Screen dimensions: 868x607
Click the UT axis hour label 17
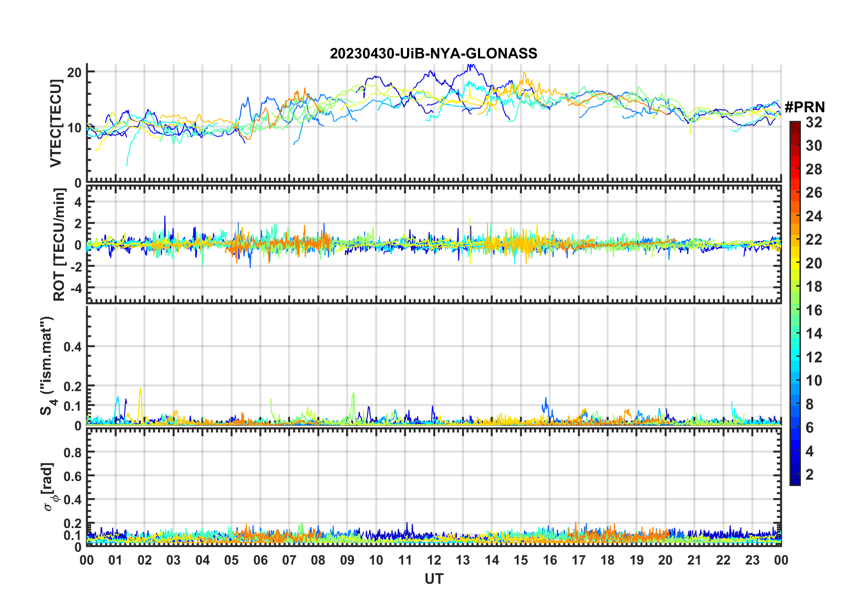(x=579, y=560)
